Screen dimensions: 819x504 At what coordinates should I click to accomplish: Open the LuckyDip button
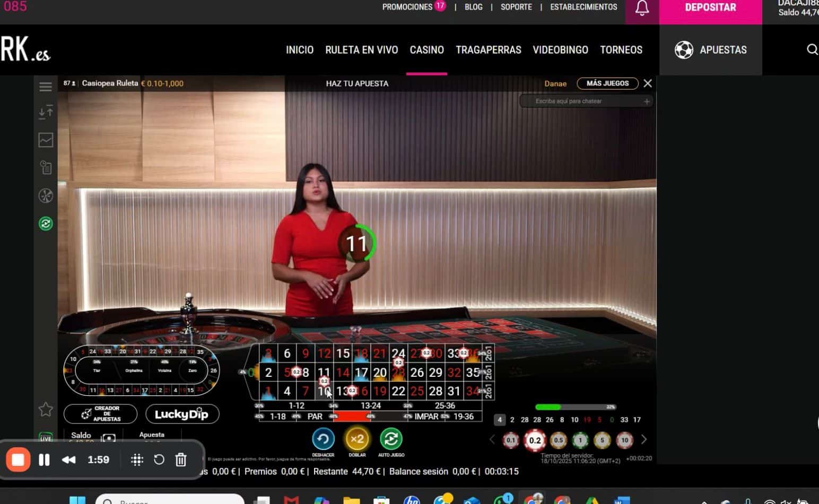pyautogui.click(x=182, y=414)
